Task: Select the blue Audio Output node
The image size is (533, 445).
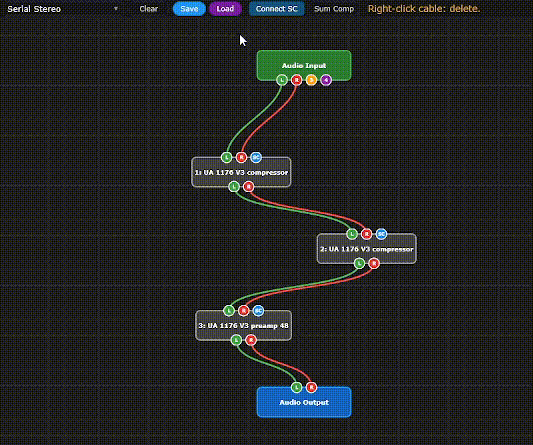Action: [304, 403]
